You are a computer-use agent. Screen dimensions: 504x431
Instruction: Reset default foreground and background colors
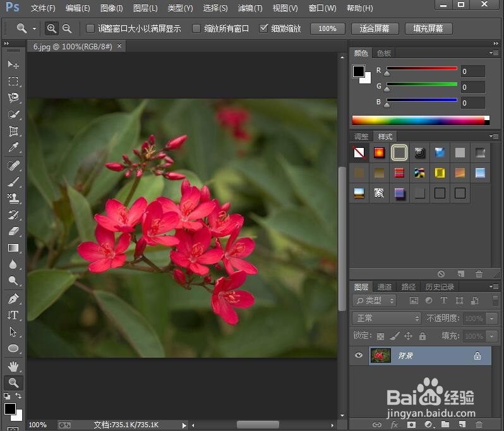tap(7, 396)
